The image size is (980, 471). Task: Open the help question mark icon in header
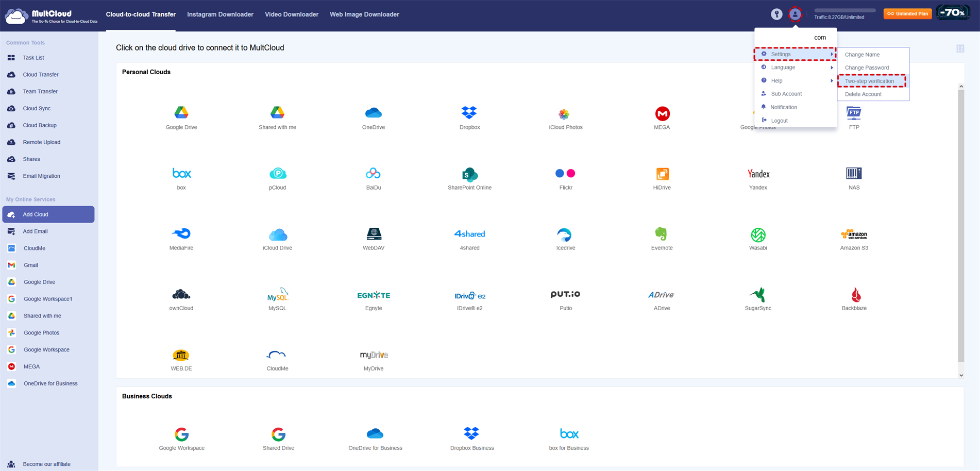pyautogui.click(x=776, y=14)
